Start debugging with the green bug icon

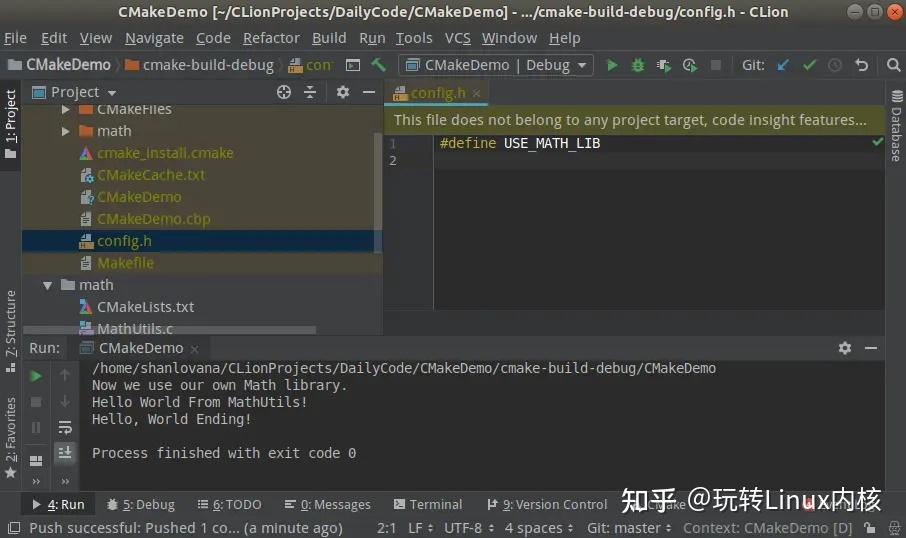(x=638, y=65)
